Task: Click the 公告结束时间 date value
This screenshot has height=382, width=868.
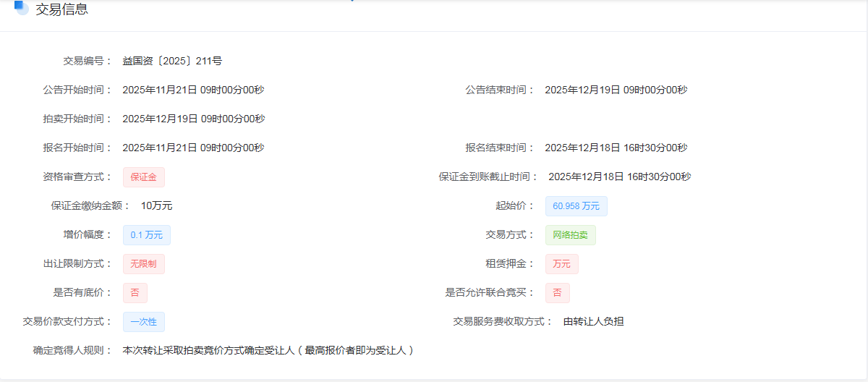Action: (x=616, y=90)
